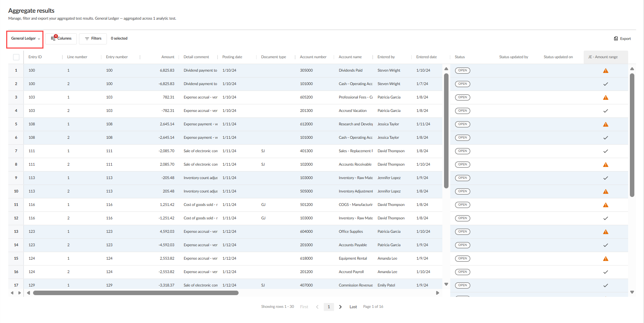Sort by Entered by column header
Viewport: 644px width, 323px height.
386,57
